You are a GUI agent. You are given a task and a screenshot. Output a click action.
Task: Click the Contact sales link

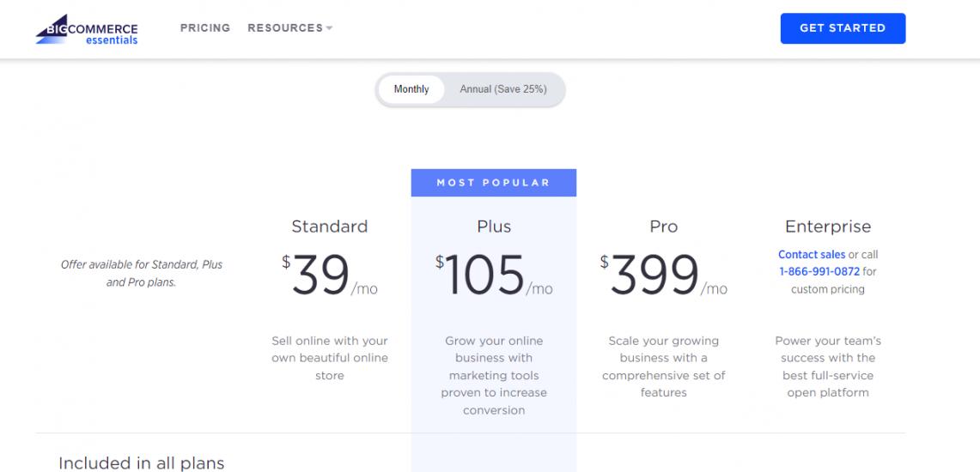(812, 255)
